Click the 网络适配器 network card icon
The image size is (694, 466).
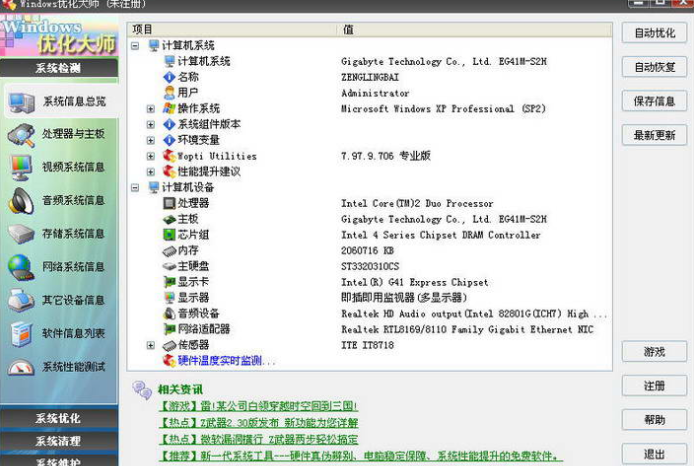[169, 329]
